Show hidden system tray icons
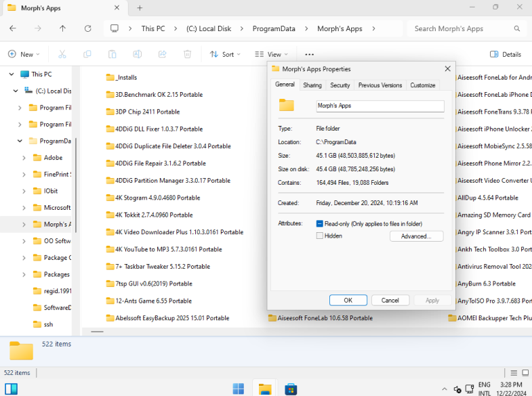The height and width of the screenshot is (396, 532). click(x=445, y=389)
